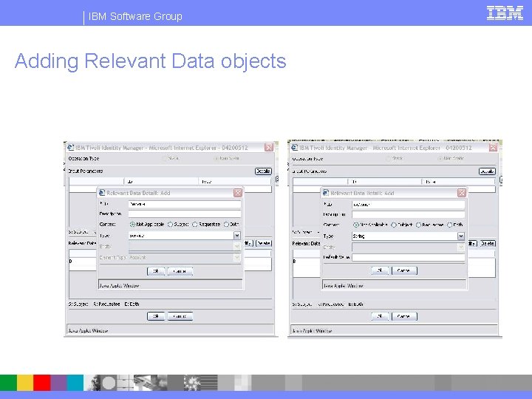Screen dimensions: 532x399
Task: Click 'Relevant Data Detail: Add' title in right screenshot
Action: 362,193
